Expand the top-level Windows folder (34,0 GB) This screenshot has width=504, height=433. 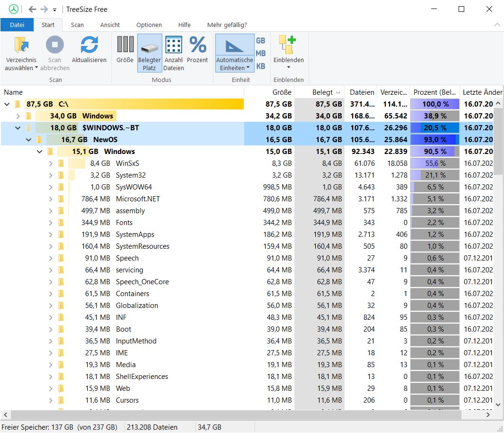pos(18,116)
